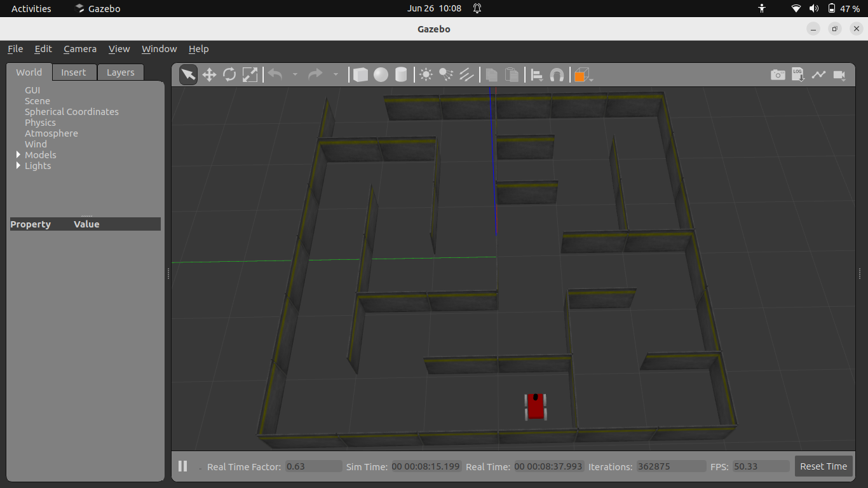868x488 pixels.
Task: Insert a sphere into the scene
Action: [381, 74]
